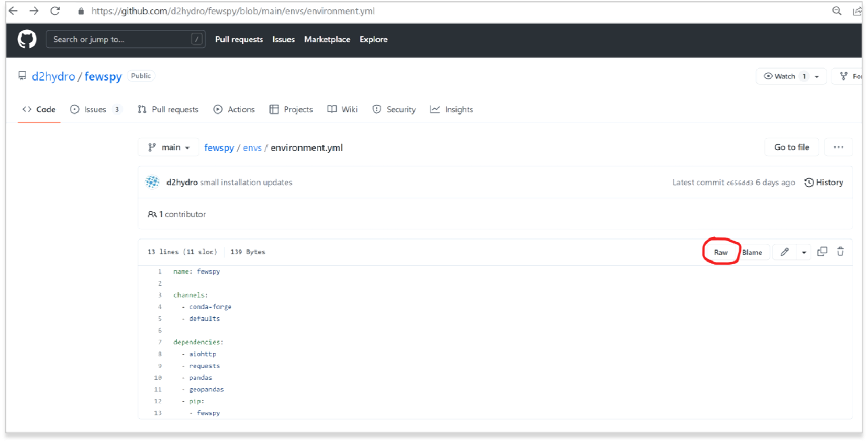Open Explore in the header
The image size is (868, 443).
tap(373, 39)
